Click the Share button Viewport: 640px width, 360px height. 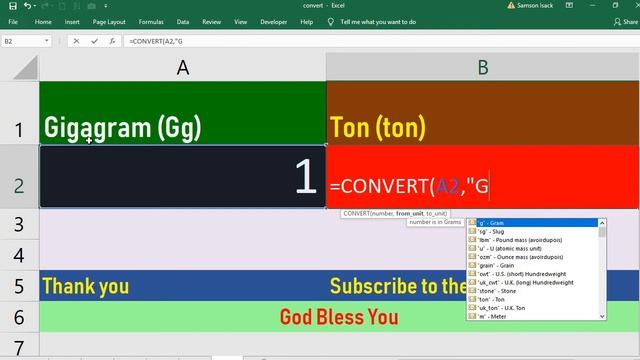click(x=626, y=22)
